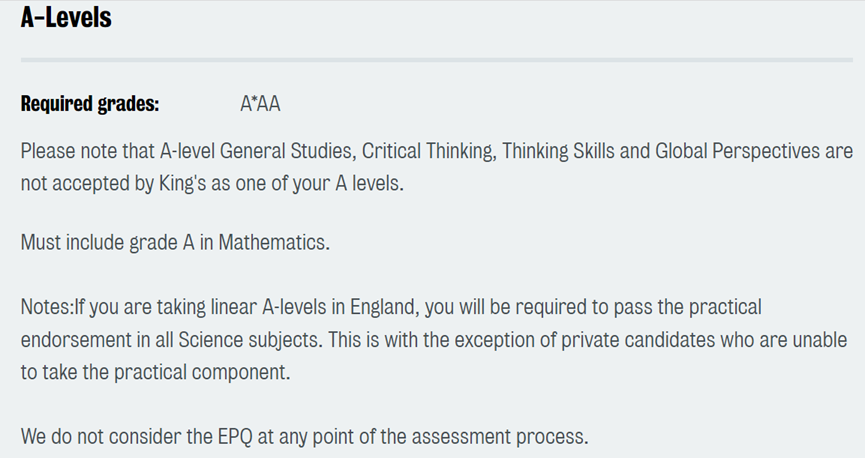The height and width of the screenshot is (458, 865).
Task: Click the word Mathematics
Action: (288, 242)
